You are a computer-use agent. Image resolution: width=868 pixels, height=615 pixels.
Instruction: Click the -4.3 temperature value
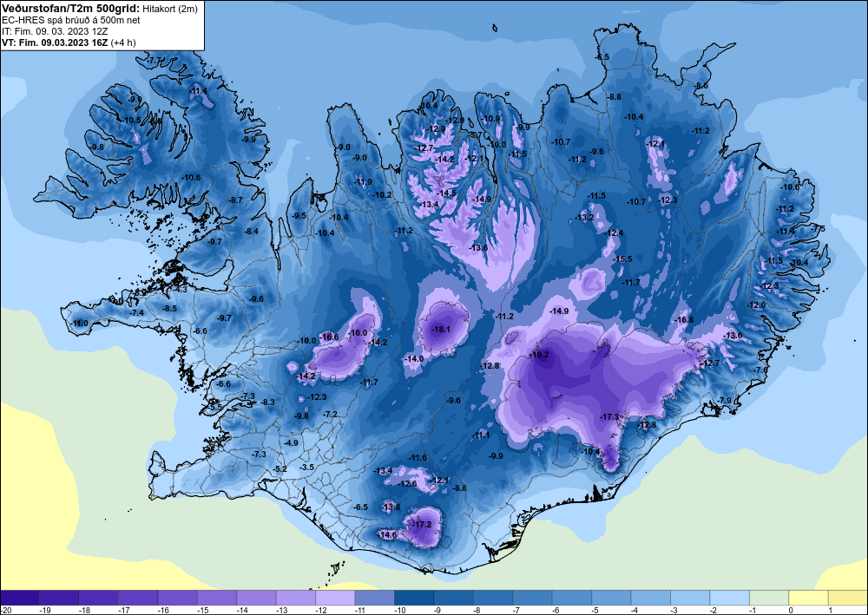click(x=181, y=289)
